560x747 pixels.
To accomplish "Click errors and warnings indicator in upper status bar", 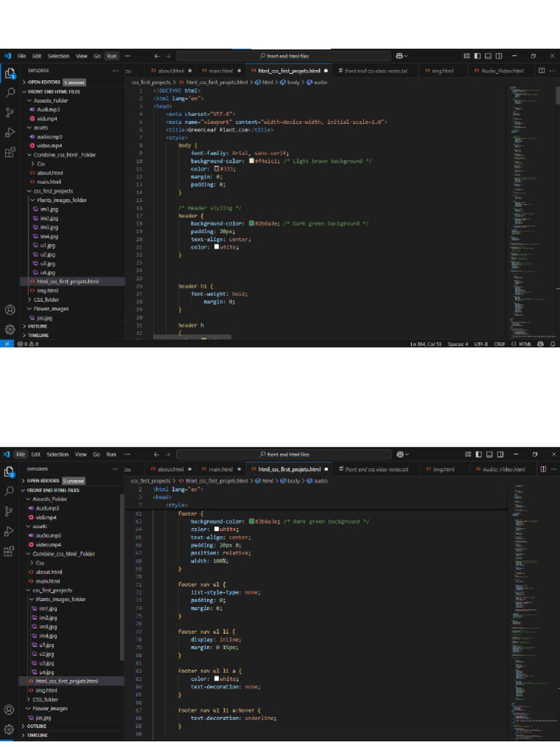I will [28, 344].
